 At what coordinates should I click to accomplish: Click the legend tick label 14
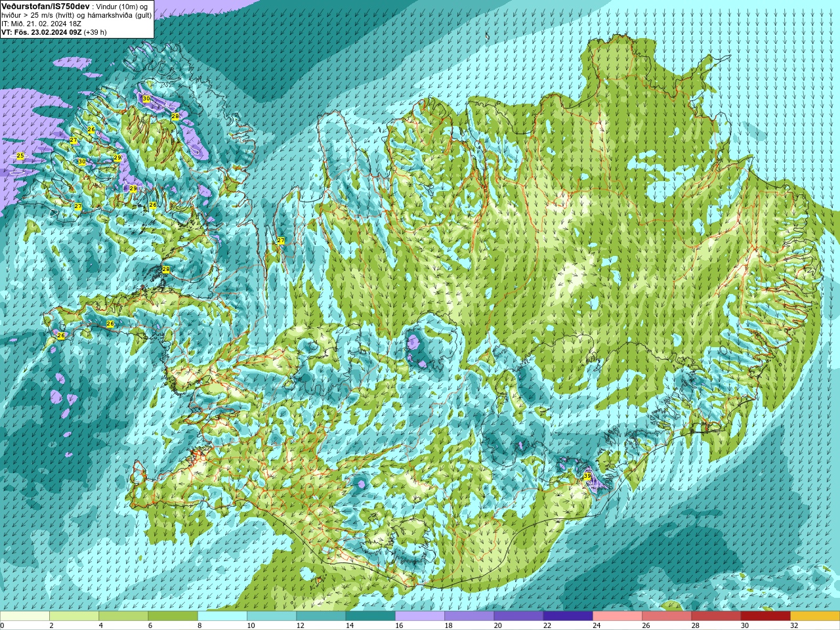(349, 626)
